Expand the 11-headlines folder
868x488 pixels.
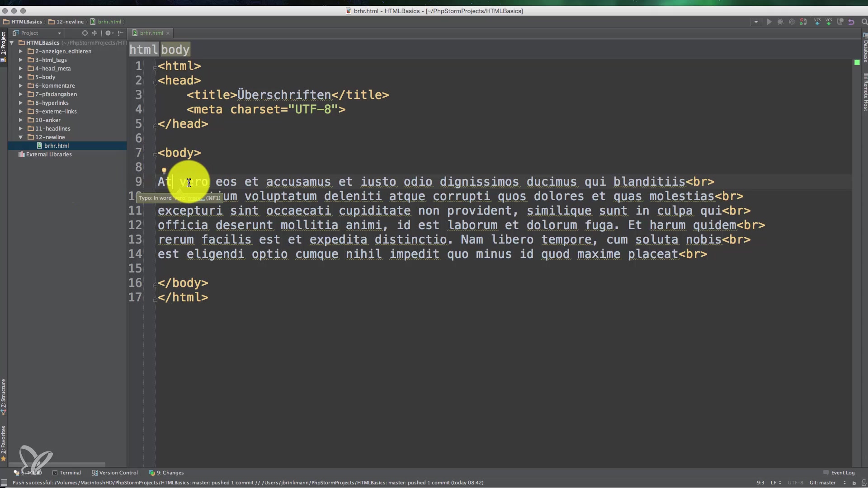[x=20, y=129]
